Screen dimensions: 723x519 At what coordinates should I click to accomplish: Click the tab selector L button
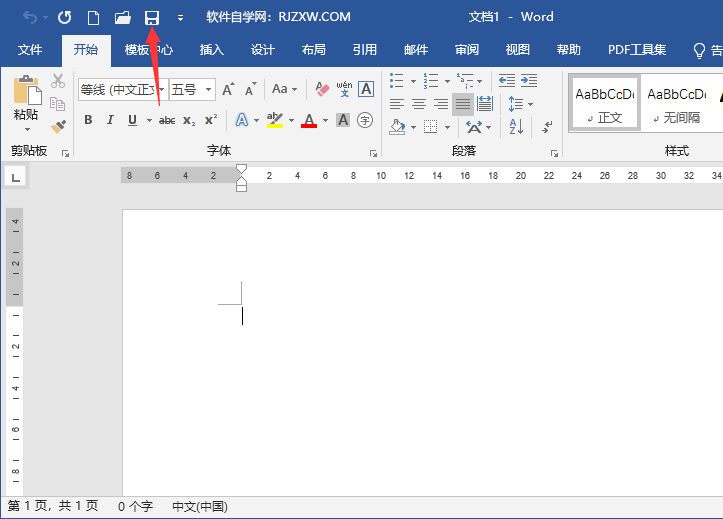[15, 177]
